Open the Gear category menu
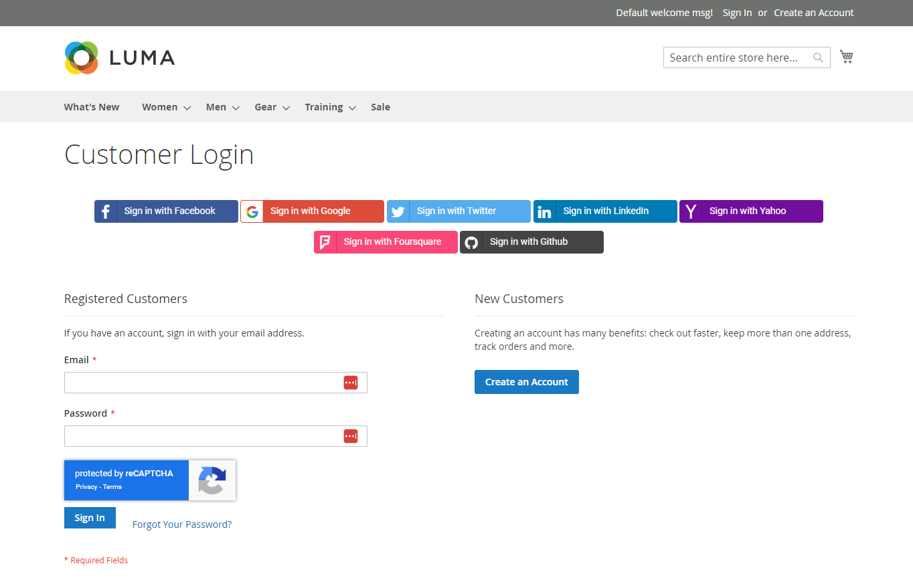This screenshot has height=588, width=913. click(x=266, y=107)
